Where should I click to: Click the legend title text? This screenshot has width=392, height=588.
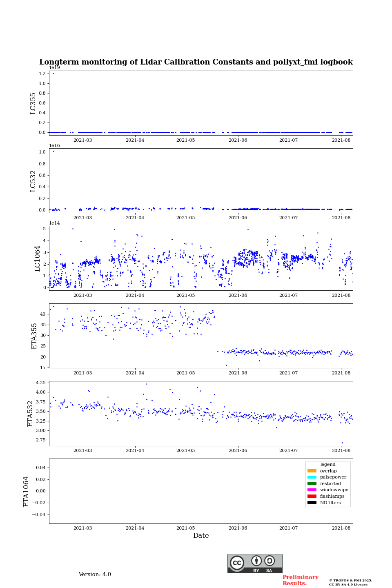click(x=328, y=464)
